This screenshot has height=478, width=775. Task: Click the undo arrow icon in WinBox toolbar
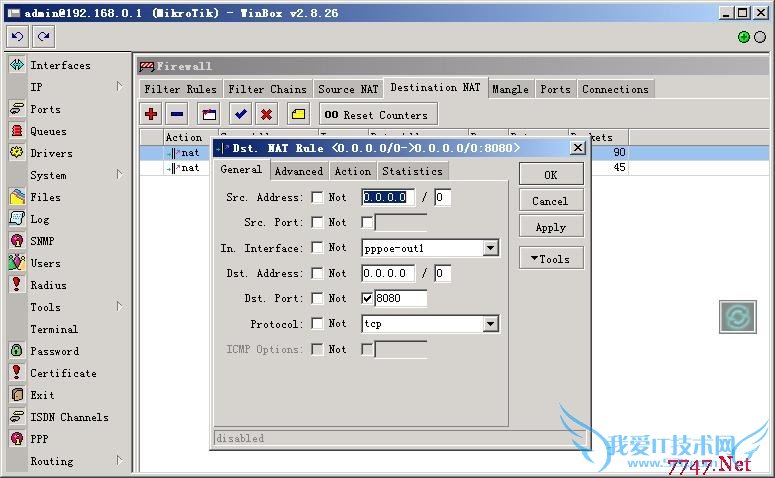(17, 37)
